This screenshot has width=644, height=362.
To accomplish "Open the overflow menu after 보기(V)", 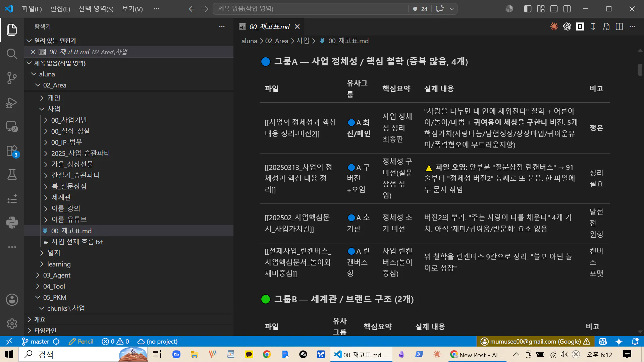I will point(156,9).
